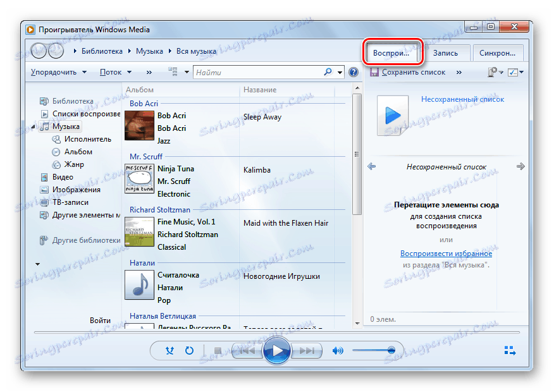Click the Bob Acri group heading
This screenshot has height=392, width=554.
[144, 104]
